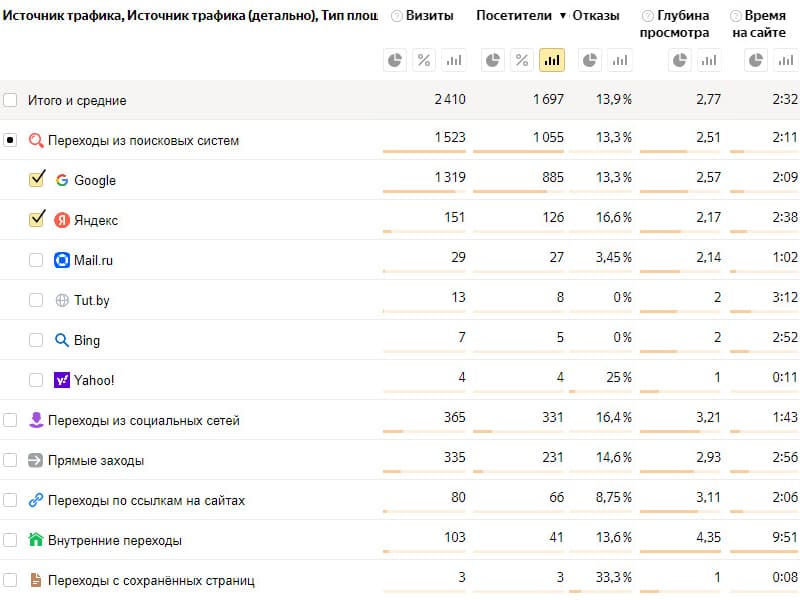The image size is (800, 600).
Task: Show bar chart for Визиты column
Action: pos(454,61)
